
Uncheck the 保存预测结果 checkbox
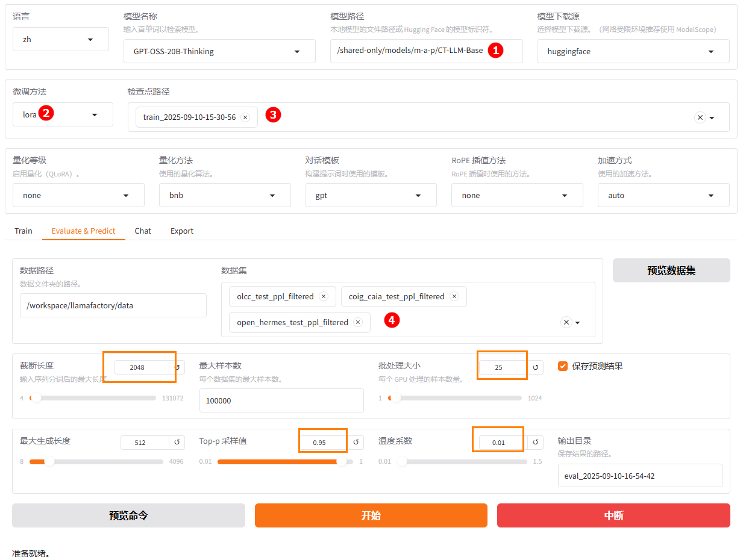click(563, 366)
